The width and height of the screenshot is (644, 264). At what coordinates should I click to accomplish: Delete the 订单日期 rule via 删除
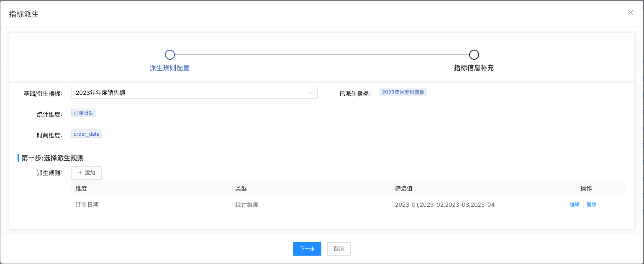(591, 205)
